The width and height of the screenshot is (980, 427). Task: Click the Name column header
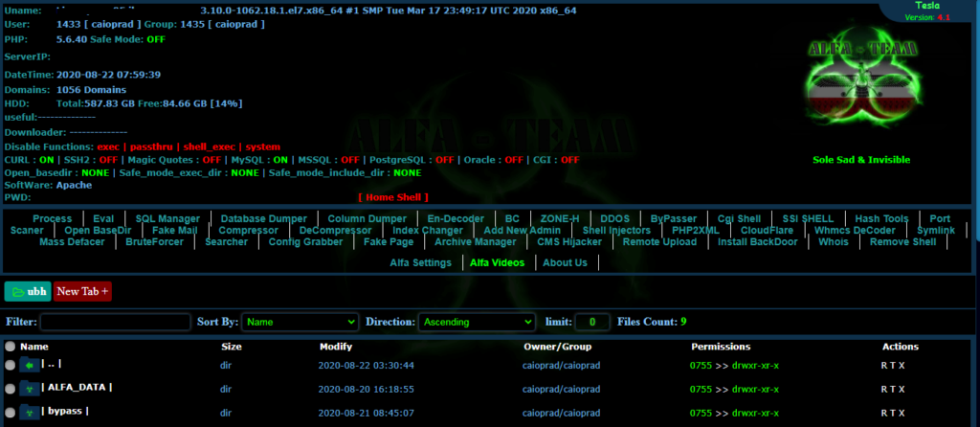coord(33,347)
